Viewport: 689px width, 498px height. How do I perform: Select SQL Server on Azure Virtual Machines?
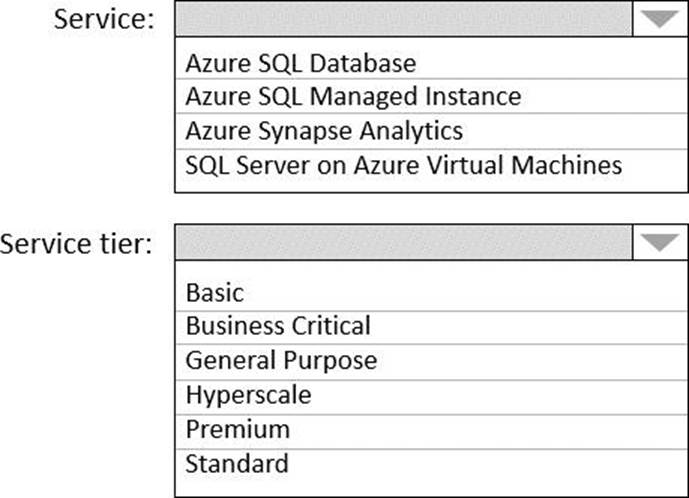[403, 165]
